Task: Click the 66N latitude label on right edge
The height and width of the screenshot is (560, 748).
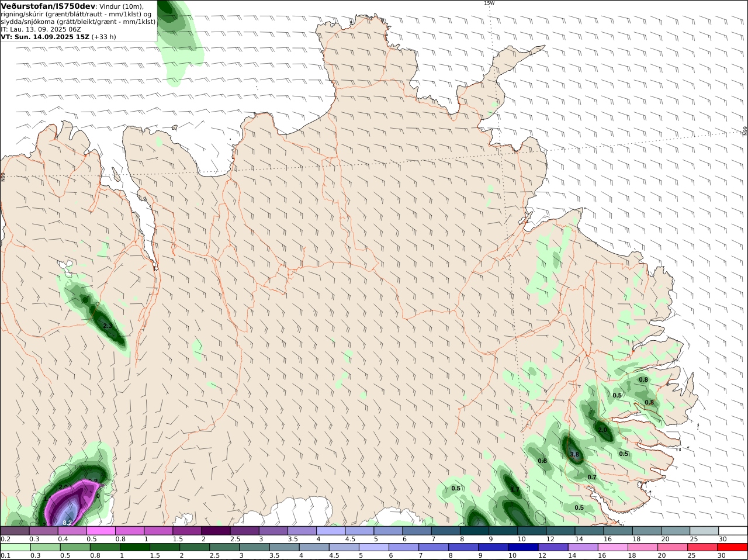Action: (x=745, y=132)
